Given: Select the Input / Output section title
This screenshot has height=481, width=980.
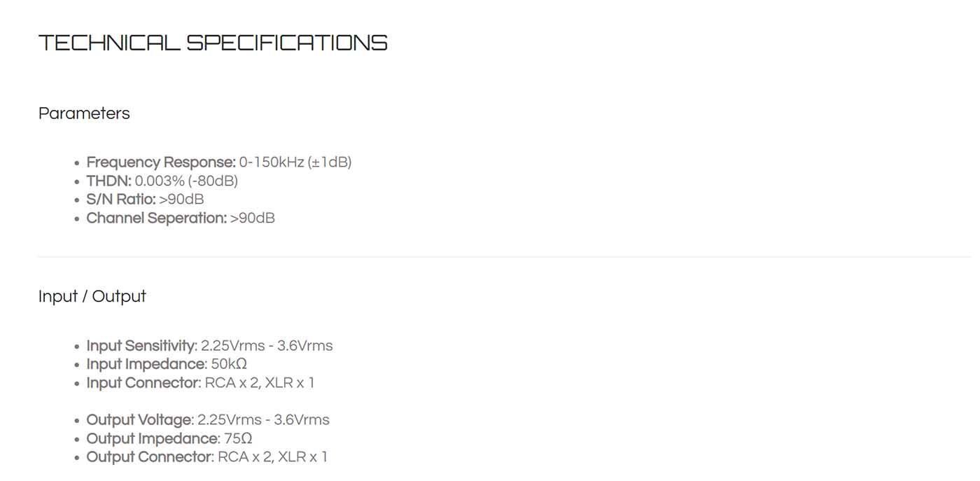Looking at the screenshot, I should tap(92, 296).
